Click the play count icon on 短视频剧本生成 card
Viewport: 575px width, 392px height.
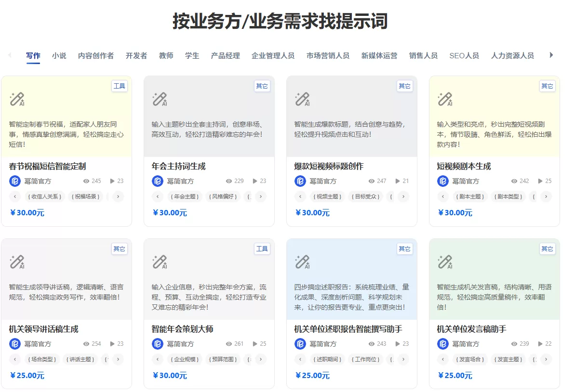click(539, 181)
